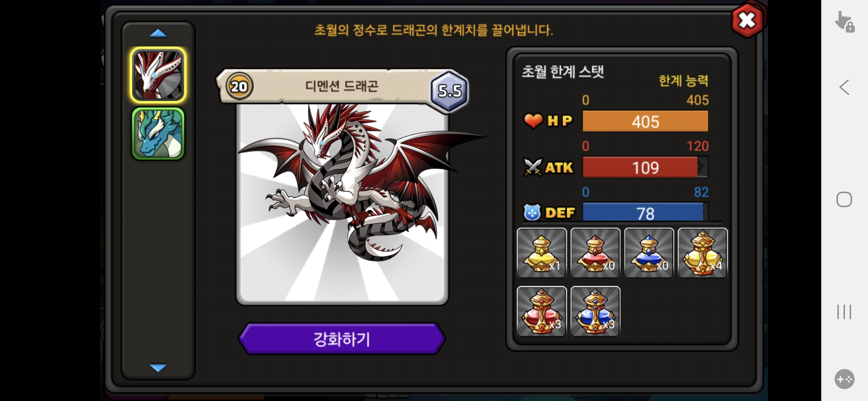
Task: Tap the purple 강화하기 enhance button
Action: (x=342, y=339)
